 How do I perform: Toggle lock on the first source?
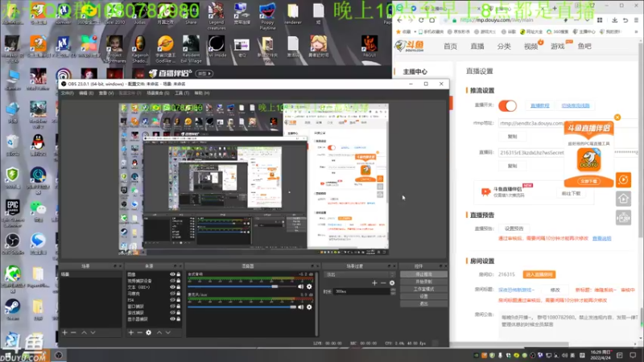coord(178,274)
